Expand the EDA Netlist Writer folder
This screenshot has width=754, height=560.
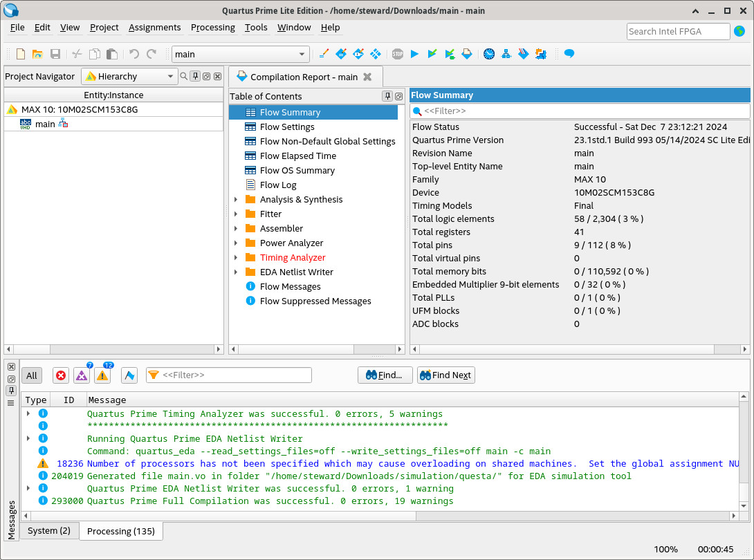tap(236, 272)
